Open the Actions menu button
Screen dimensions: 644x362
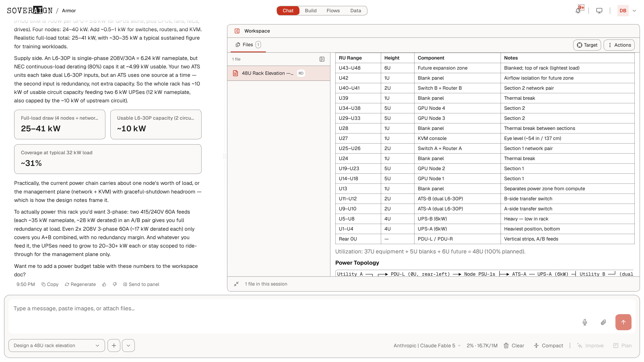[619, 45]
